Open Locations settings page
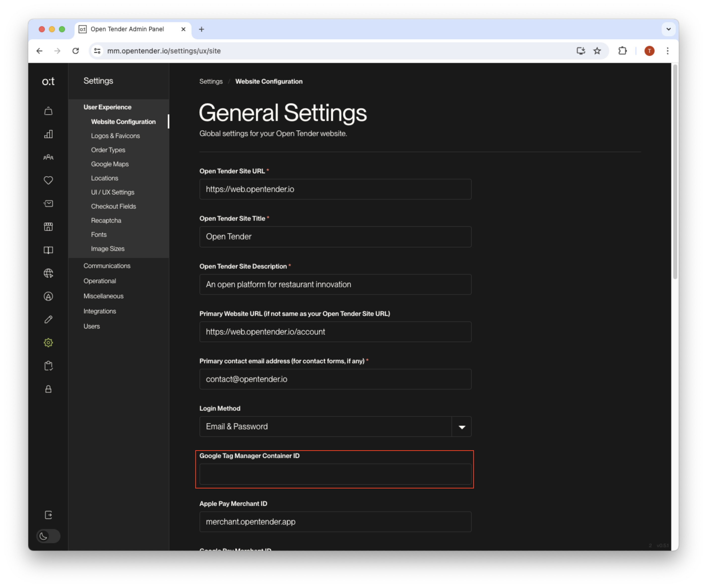Screen dimensions: 707x588 coord(105,178)
